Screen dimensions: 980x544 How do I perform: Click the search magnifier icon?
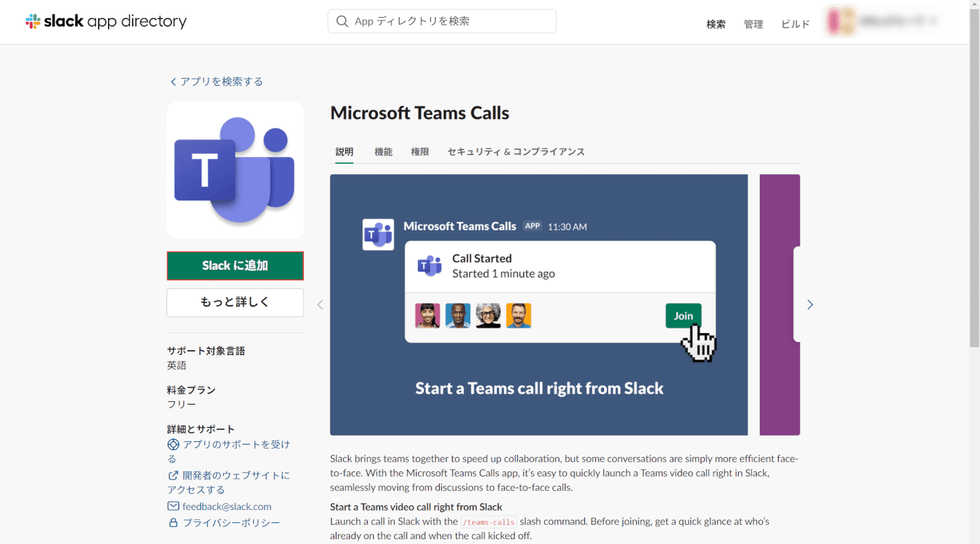[x=342, y=21]
